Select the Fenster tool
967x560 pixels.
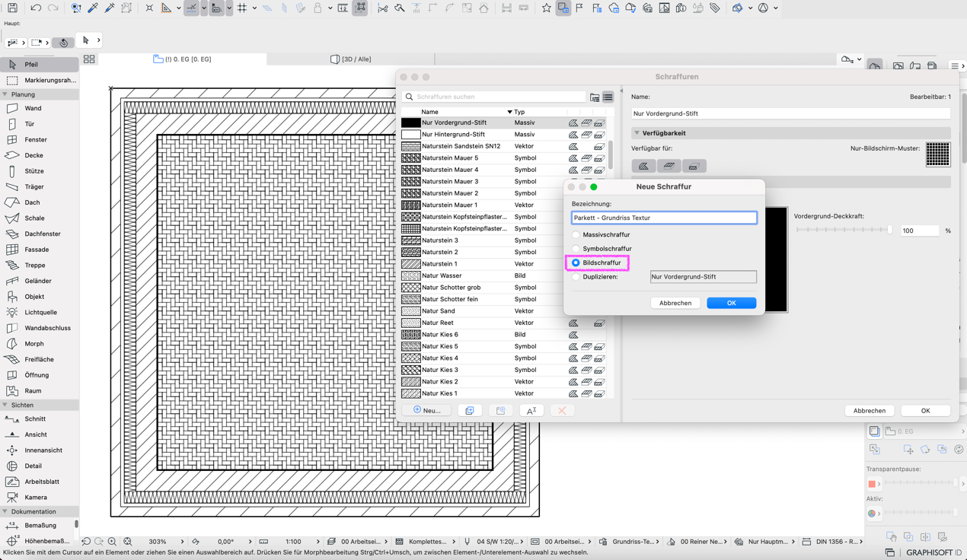(40, 140)
